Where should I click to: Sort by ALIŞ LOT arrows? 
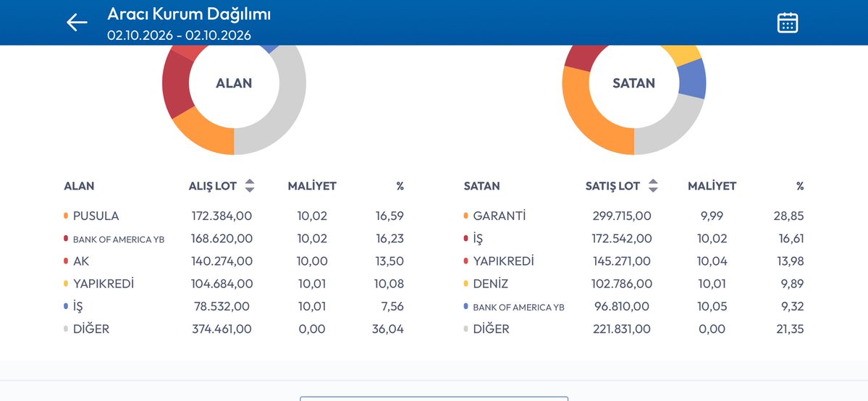point(250,185)
